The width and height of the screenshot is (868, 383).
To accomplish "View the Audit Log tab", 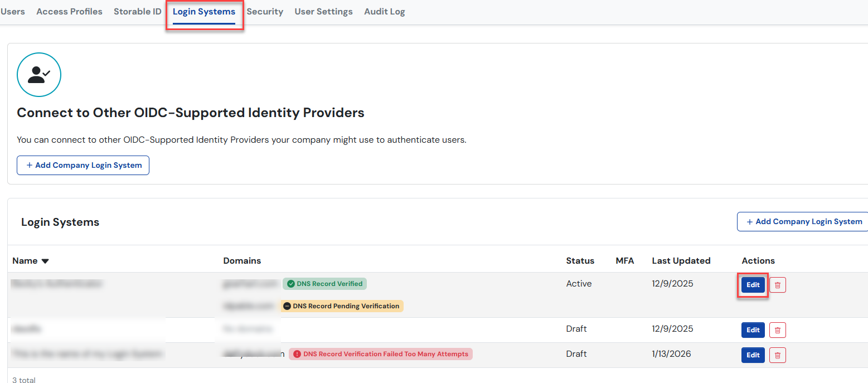I will coord(384,12).
